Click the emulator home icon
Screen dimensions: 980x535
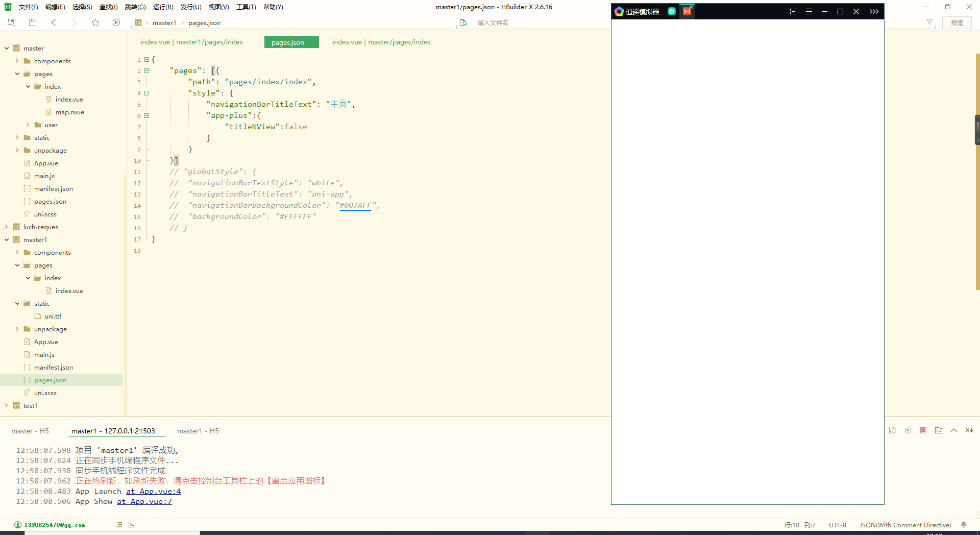click(x=672, y=11)
